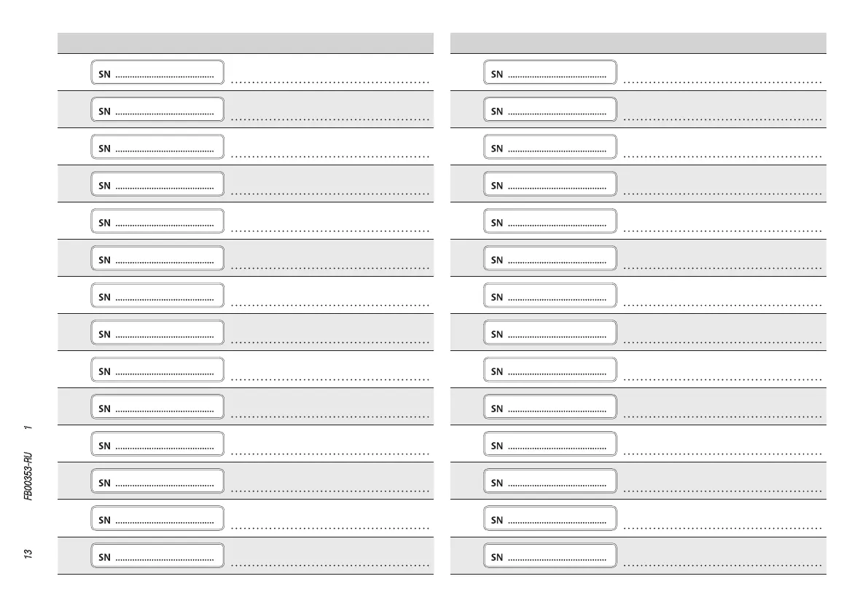Click the top SN box in left column
Viewport: 868px width, 611px height.
coord(157,73)
